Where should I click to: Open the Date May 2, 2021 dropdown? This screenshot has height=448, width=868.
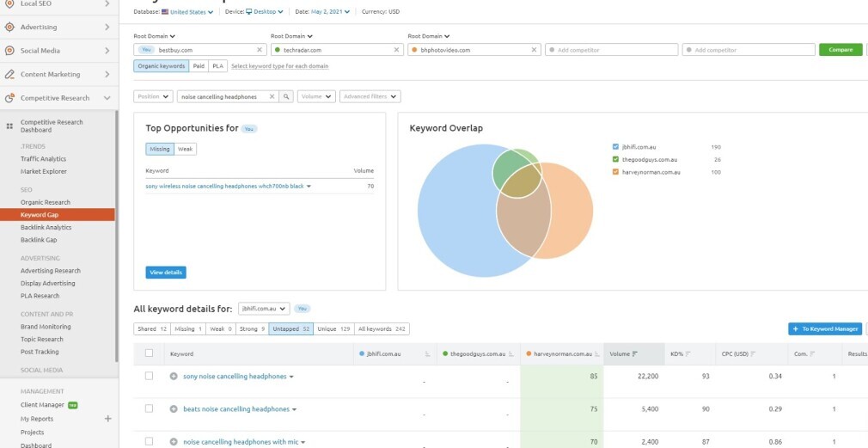(x=331, y=12)
